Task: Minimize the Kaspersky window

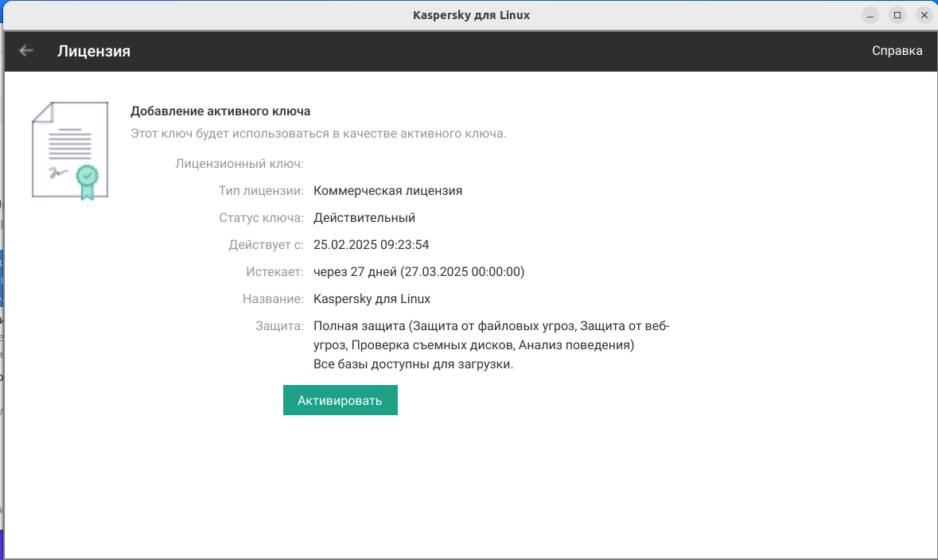Action: (x=870, y=15)
